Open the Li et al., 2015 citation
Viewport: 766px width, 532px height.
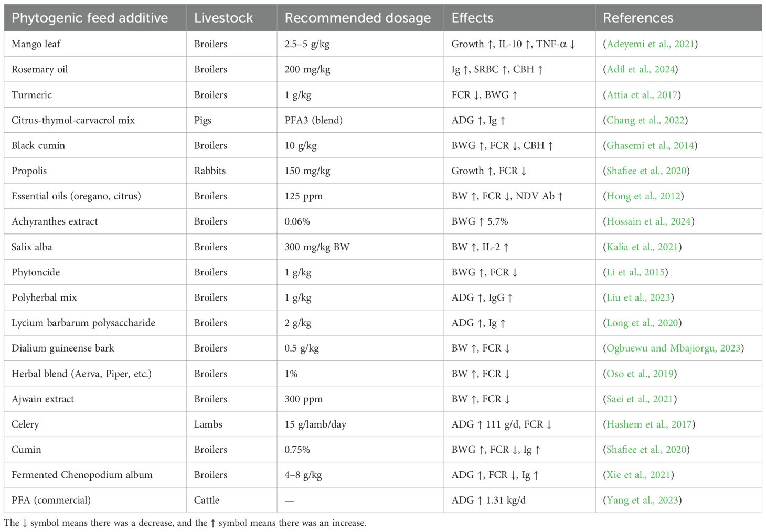click(x=635, y=272)
